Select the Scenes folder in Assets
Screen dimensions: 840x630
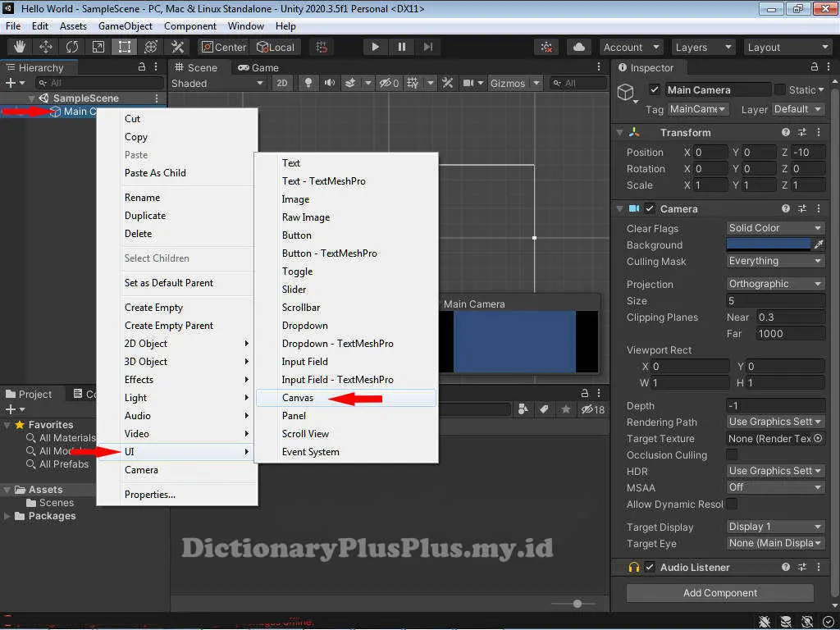(x=50, y=503)
